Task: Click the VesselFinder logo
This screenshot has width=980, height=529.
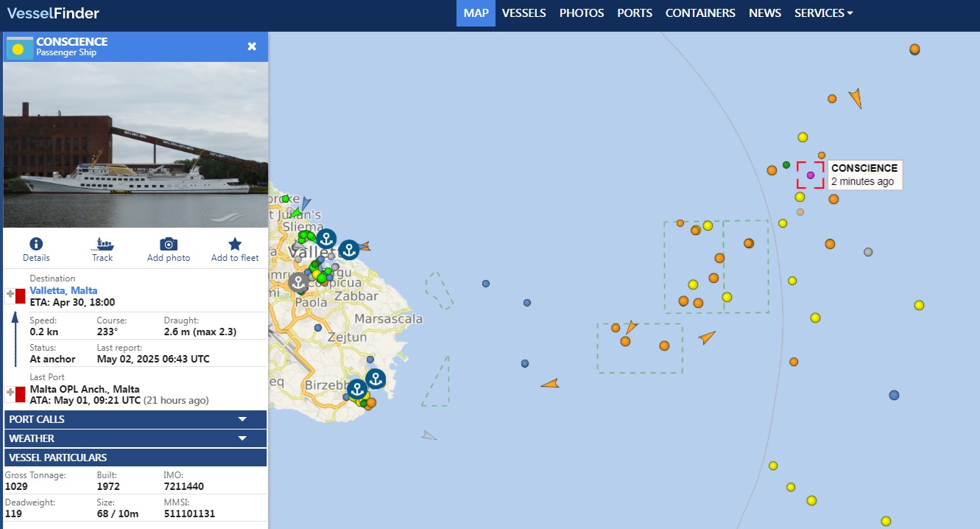Action: (x=53, y=13)
